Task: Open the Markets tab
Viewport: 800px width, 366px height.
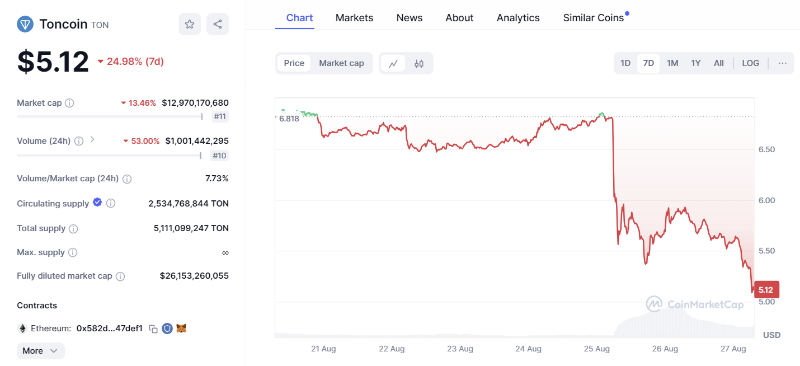Action: pos(354,18)
